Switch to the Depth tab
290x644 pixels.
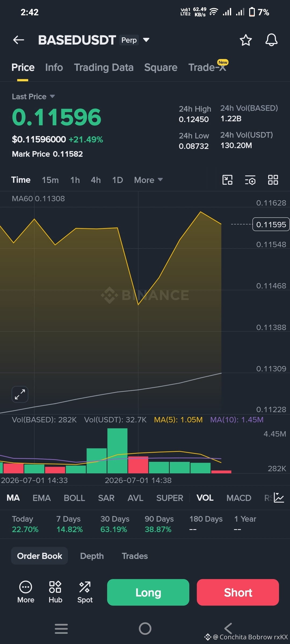(x=92, y=556)
